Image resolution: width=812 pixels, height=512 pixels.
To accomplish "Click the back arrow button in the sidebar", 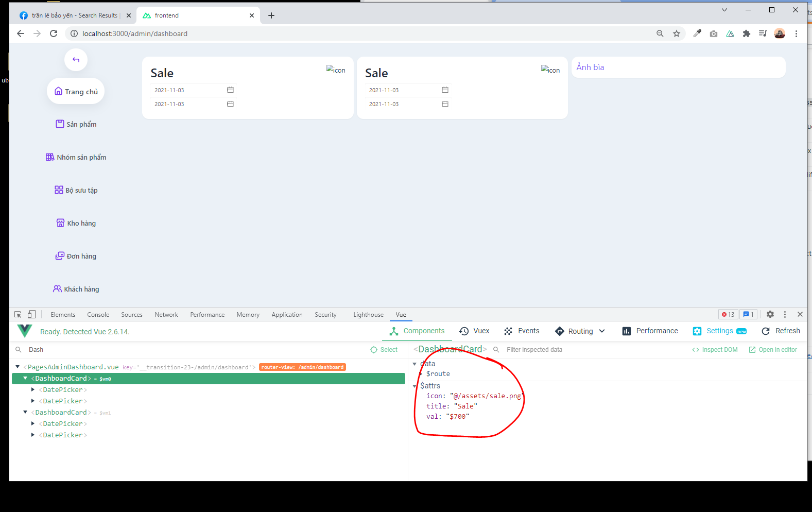I will (x=76, y=59).
